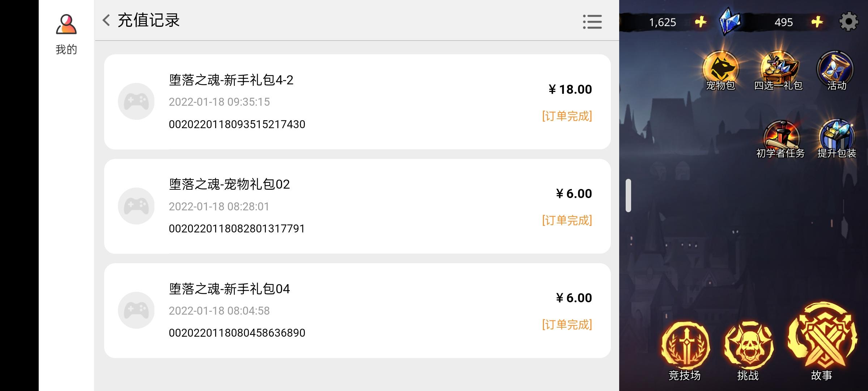The height and width of the screenshot is (391, 868).
Task: Tap 订单完成 status of the ¥18.00 order
Action: pyautogui.click(x=567, y=116)
